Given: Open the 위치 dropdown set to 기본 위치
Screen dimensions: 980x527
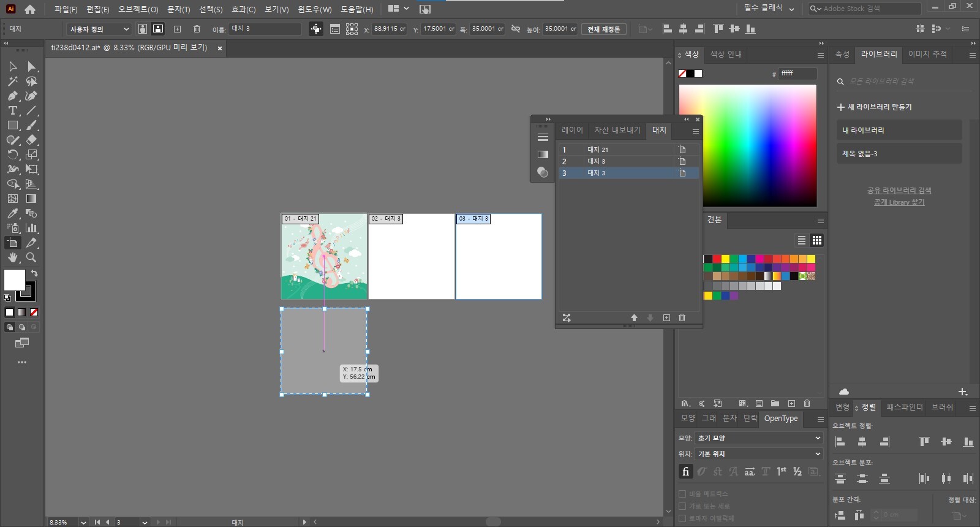Looking at the screenshot, I should 758,454.
